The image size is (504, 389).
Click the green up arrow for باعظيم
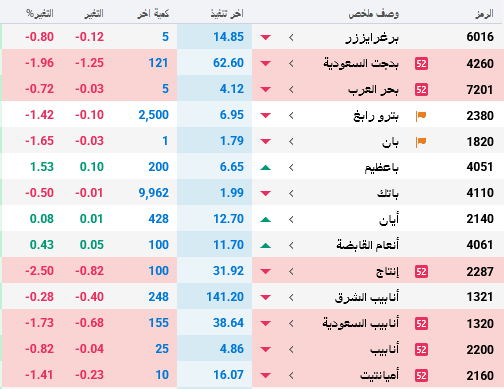tap(266, 167)
